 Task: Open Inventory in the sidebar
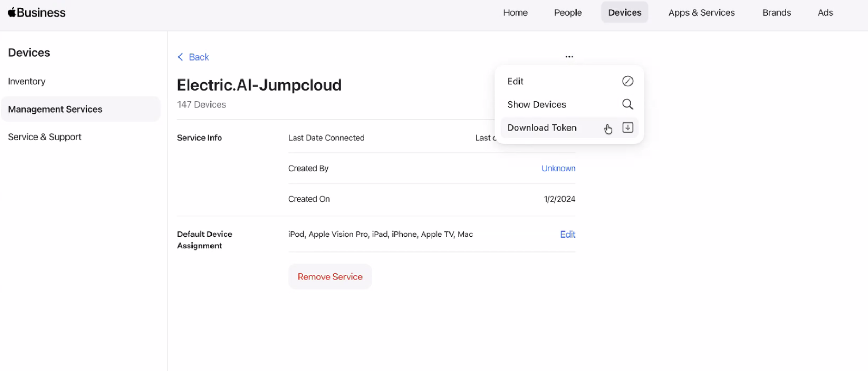click(27, 81)
